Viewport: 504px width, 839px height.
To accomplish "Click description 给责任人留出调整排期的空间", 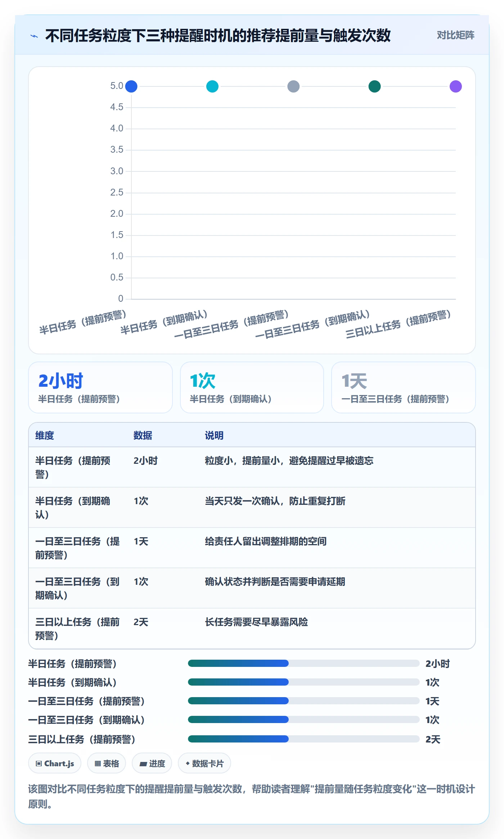I will 266,541.
